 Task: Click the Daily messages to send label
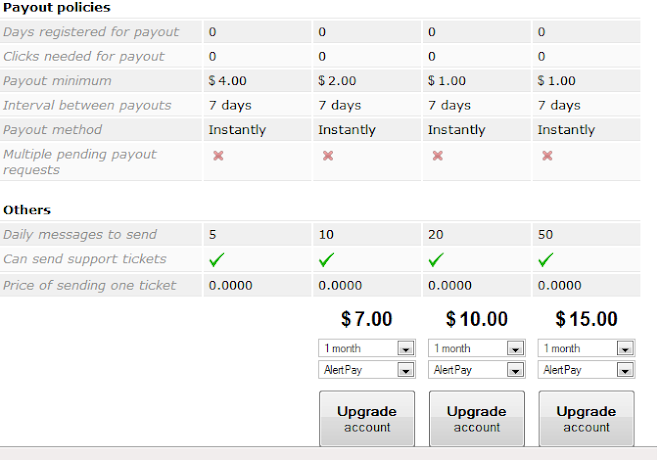coord(80,234)
